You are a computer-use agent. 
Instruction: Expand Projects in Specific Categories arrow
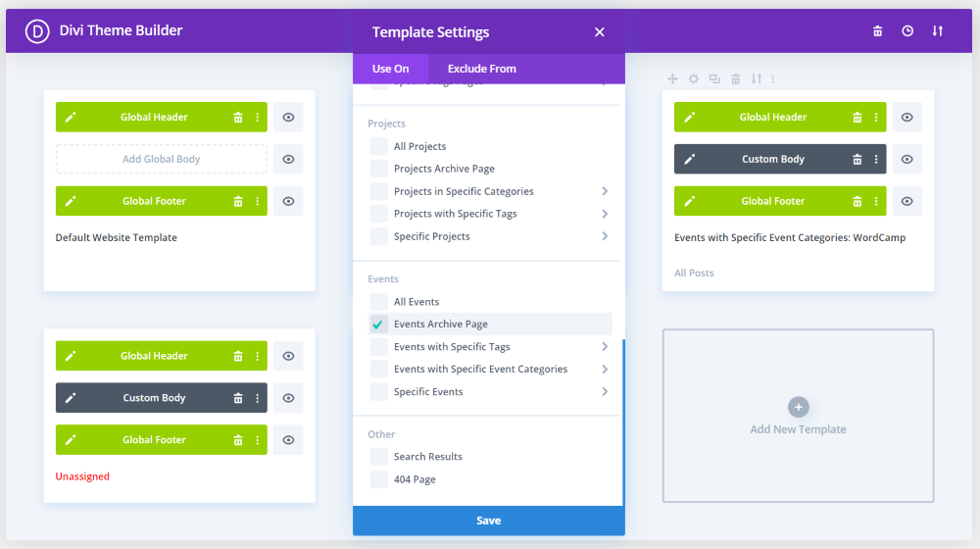coord(605,191)
